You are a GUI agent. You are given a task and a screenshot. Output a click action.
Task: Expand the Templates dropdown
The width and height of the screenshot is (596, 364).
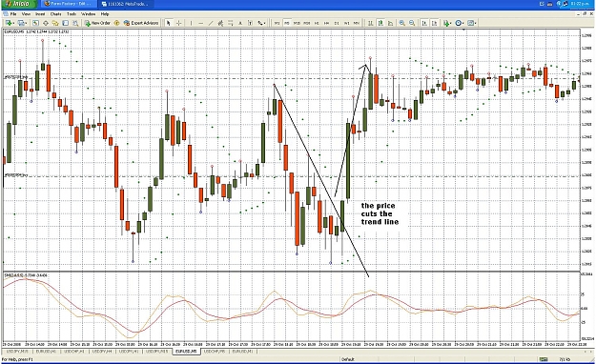coord(476,23)
